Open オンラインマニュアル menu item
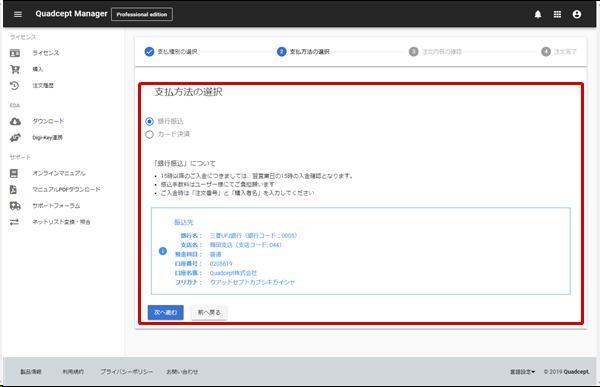 pyautogui.click(x=59, y=173)
